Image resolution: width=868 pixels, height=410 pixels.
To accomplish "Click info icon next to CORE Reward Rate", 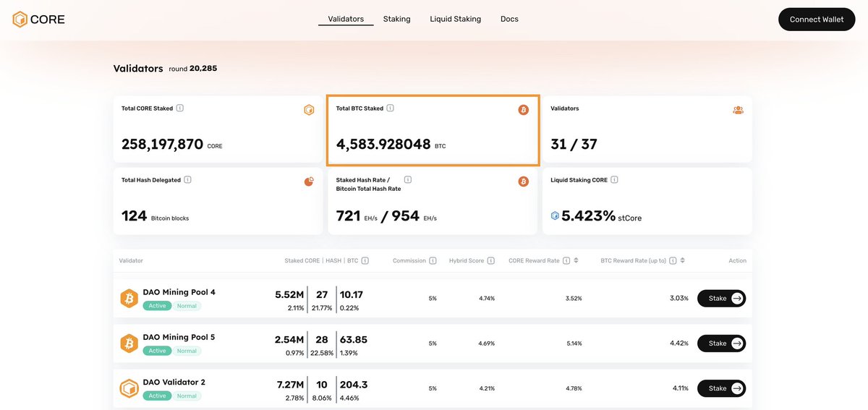I will pos(566,261).
